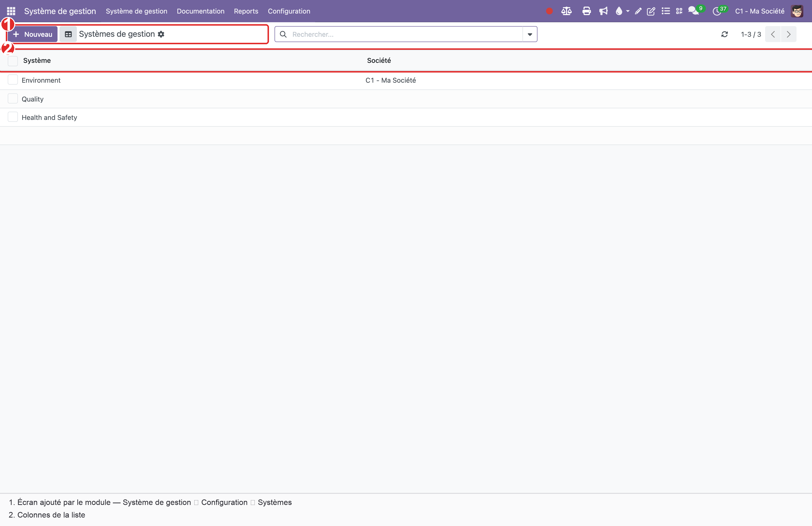This screenshot has width=812, height=526.
Task: Open the balance scales icon
Action: (566, 11)
